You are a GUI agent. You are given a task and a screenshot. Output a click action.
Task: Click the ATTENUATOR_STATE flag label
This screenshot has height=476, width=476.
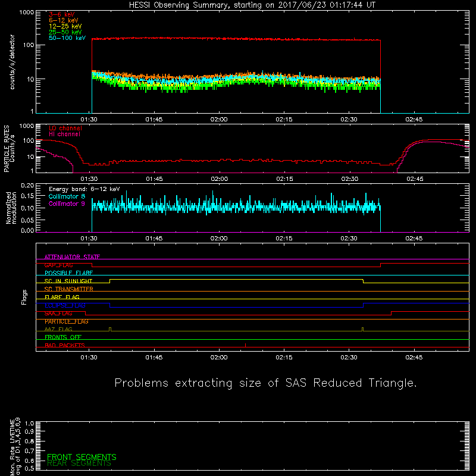[x=72, y=257]
